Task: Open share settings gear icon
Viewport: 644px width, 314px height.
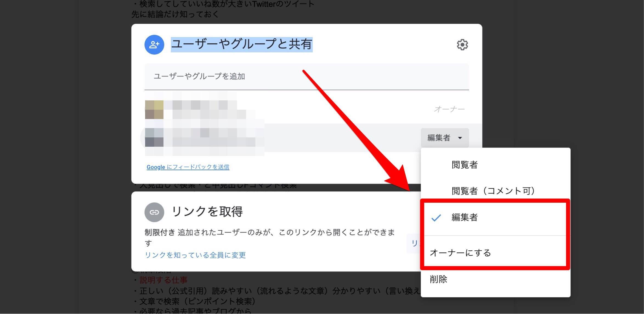Action: coord(462,45)
